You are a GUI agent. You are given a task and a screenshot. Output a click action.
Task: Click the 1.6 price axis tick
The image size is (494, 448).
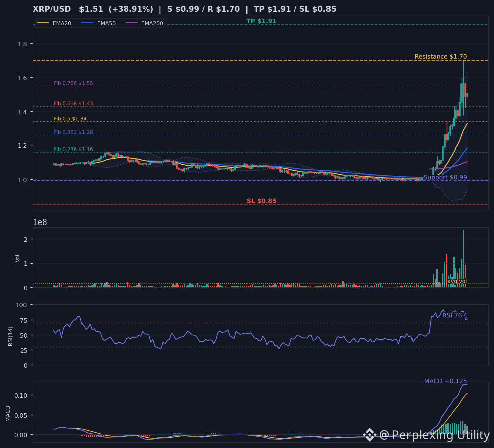tap(22, 78)
